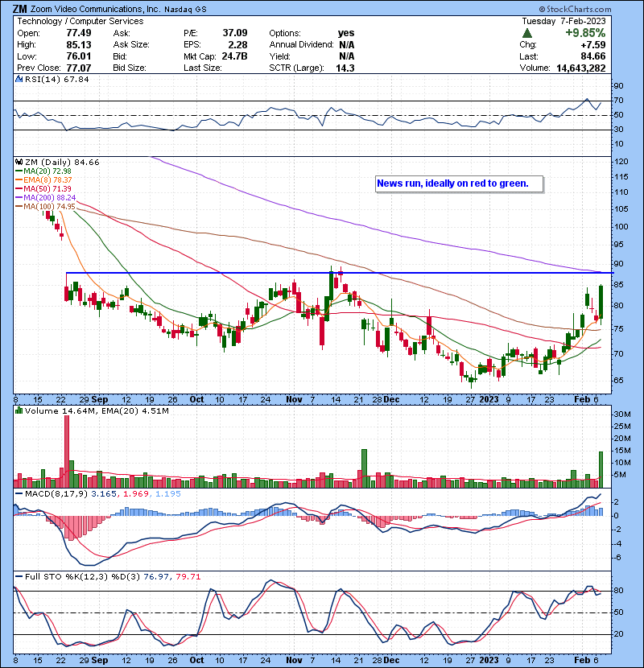Click the candlestick icon beside ZM (Daily)
The image size is (644, 668).
click(19, 163)
